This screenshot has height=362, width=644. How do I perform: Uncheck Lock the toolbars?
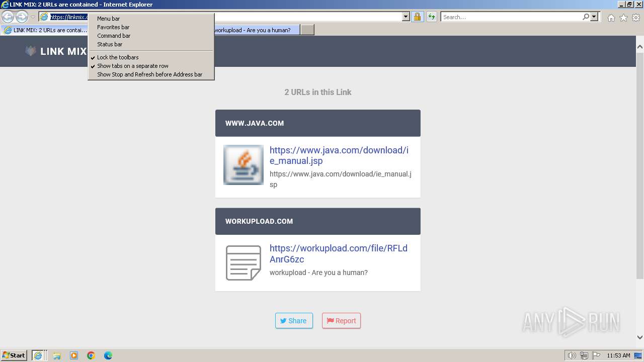(151, 57)
